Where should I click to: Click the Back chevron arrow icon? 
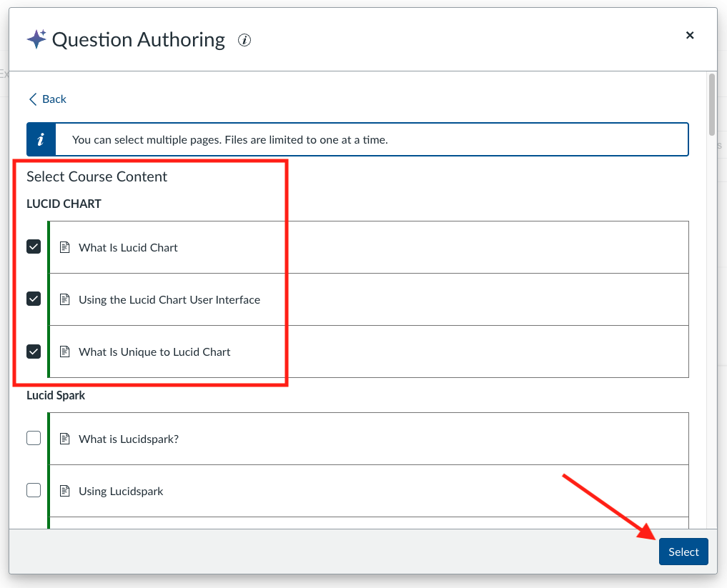coord(32,99)
